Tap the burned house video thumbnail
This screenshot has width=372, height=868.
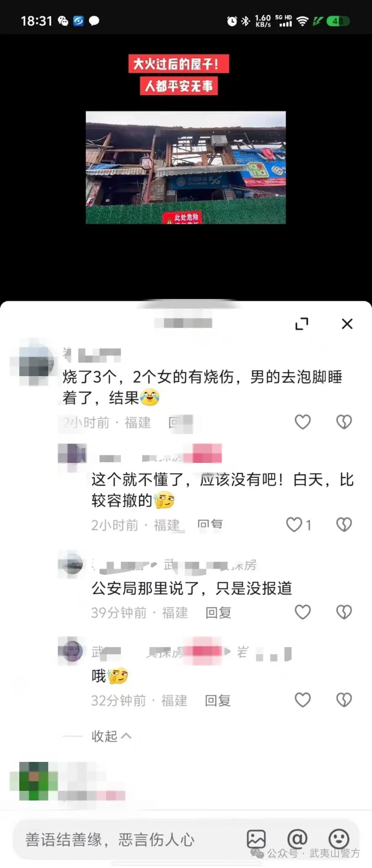(x=186, y=167)
